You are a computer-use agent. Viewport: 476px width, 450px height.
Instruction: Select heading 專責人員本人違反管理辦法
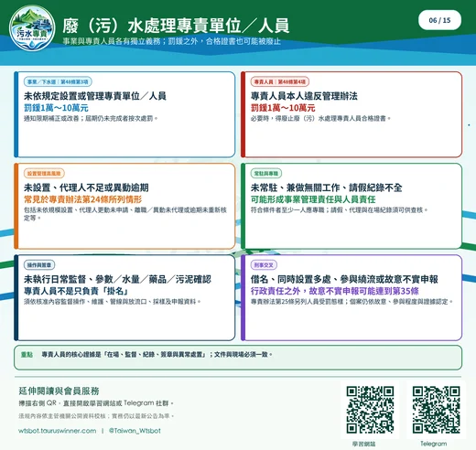[x=304, y=96]
